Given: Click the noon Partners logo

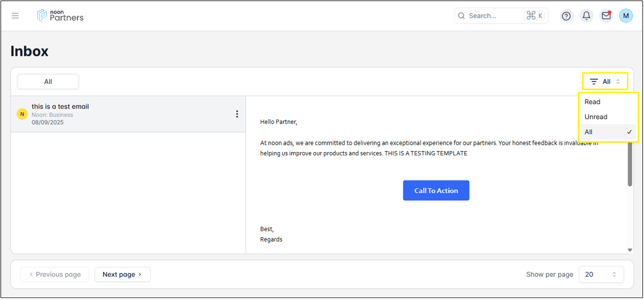Looking at the screenshot, I should (x=60, y=16).
